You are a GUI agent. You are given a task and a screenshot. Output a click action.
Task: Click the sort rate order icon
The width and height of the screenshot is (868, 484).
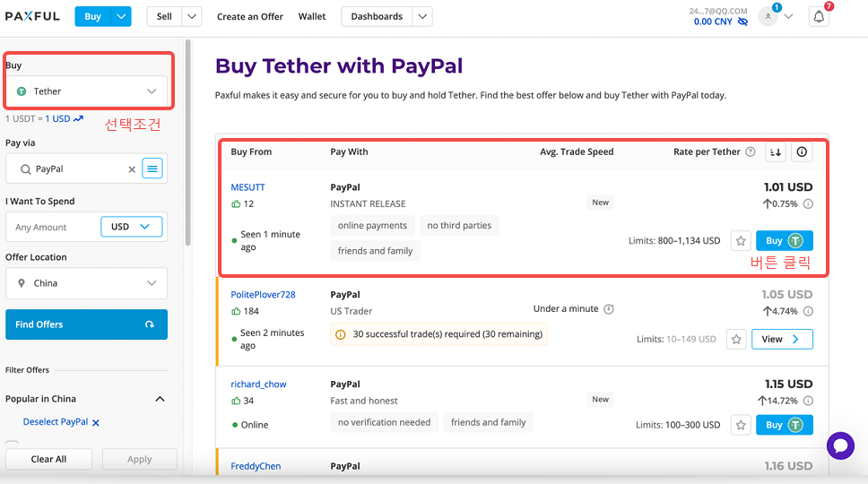(x=776, y=152)
